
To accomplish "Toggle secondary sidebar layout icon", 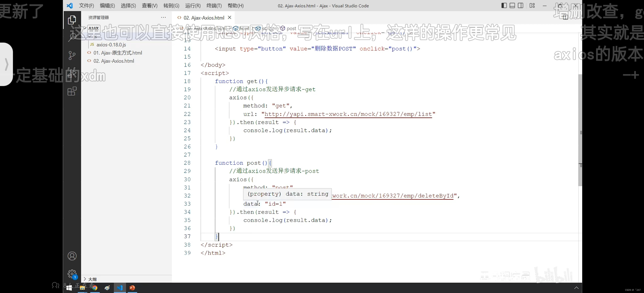I will coord(520,5).
